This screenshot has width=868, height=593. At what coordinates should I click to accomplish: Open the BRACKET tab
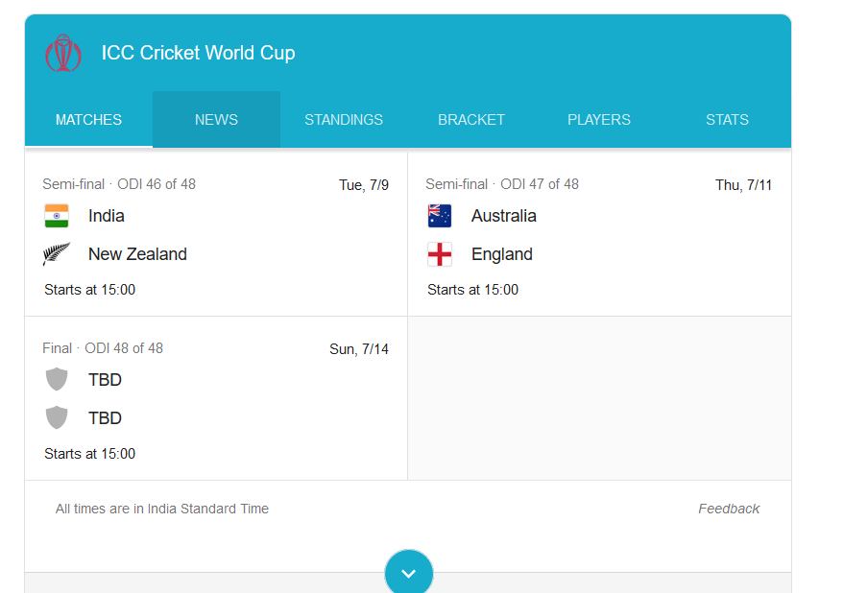coord(471,120)
